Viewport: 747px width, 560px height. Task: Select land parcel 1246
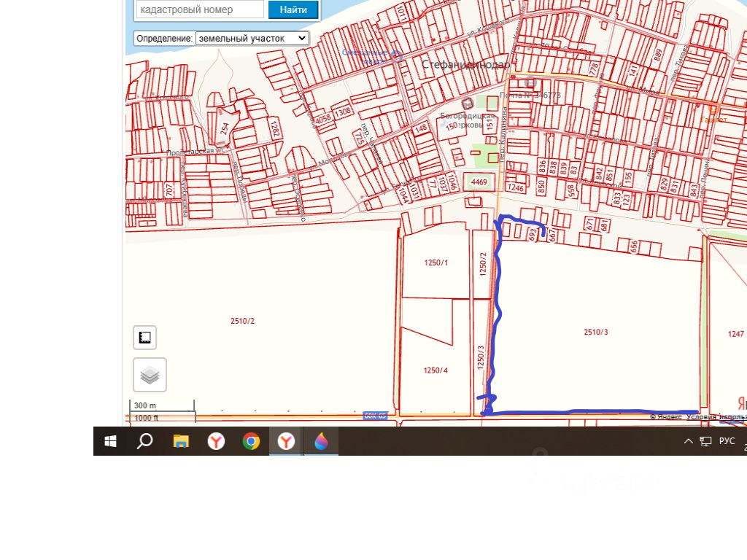tap(516, 187)
